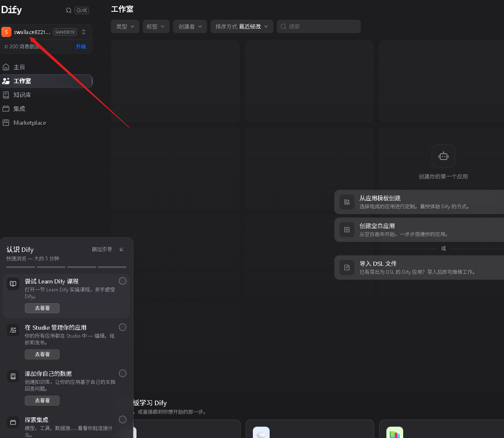Click 去看看 under 尝试 Learn Dify 课程
Viewport: 504px width, 438px height.
[42, 308]
